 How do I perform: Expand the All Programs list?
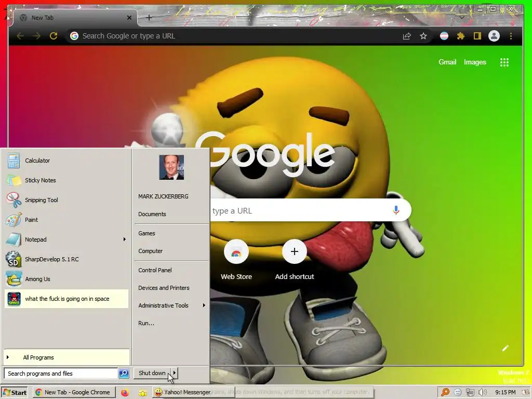pyautogui.click(x=66, y=357)
